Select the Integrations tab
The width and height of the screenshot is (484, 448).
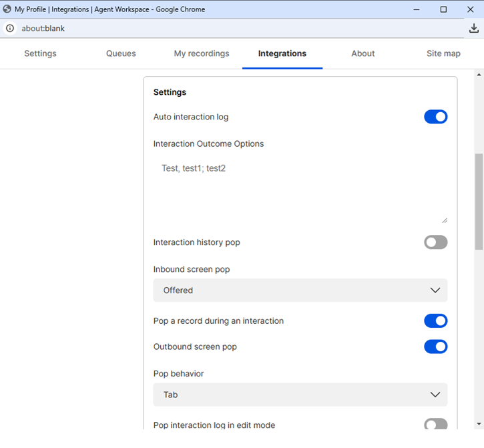tap(282, 53)
